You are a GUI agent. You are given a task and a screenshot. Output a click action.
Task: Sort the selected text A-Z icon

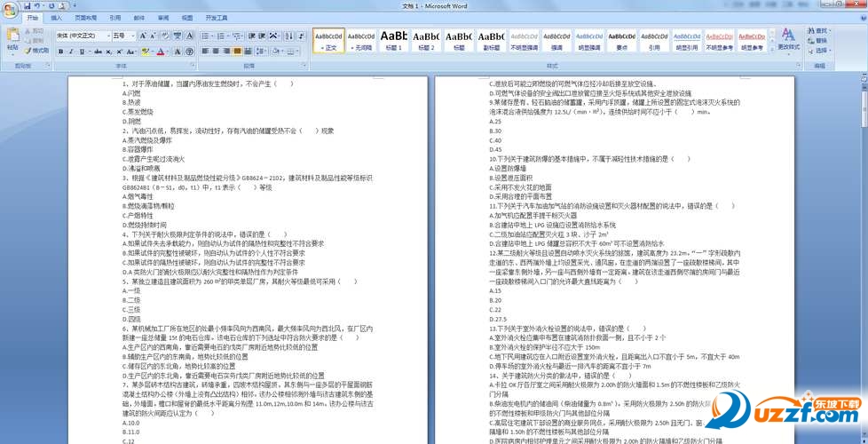(x=289, y=36)
